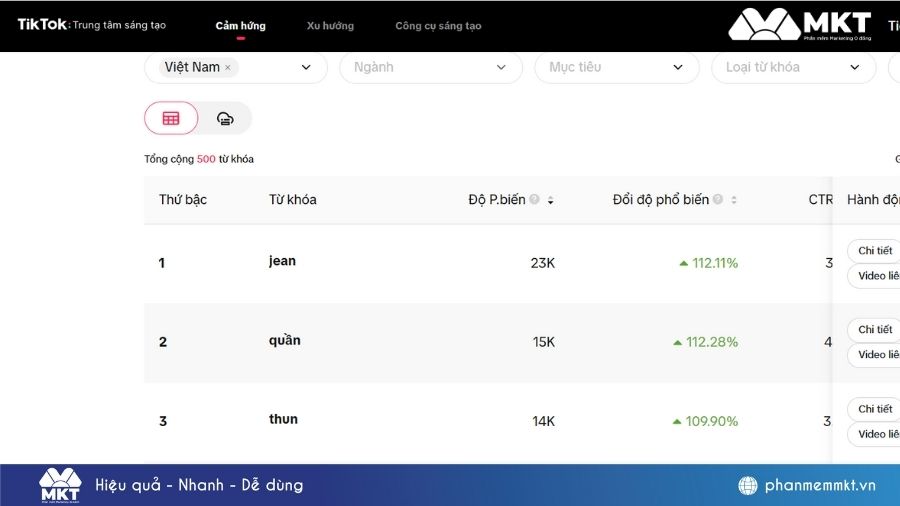Click info icon beside Đổi độ phổ biến
Image resolution: width=900 pixels, height=506 pixels.
(718, 200)
